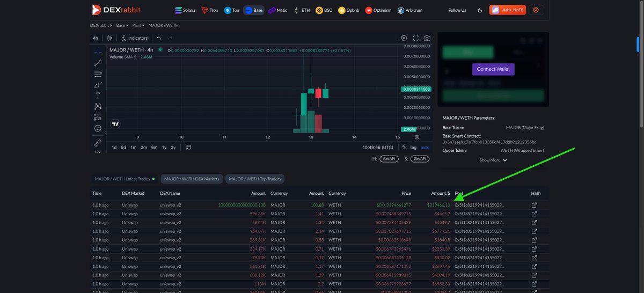
Task: Toggle auto scale on chart
Action: click(x=425, y=147)
